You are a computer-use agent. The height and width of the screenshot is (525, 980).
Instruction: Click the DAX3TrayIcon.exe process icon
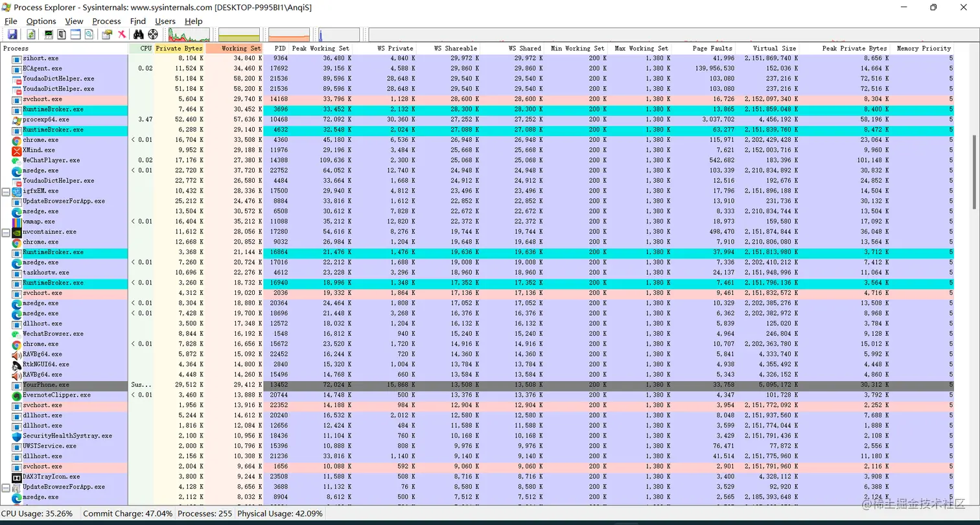pyautogui.click(x=17, y=476)
